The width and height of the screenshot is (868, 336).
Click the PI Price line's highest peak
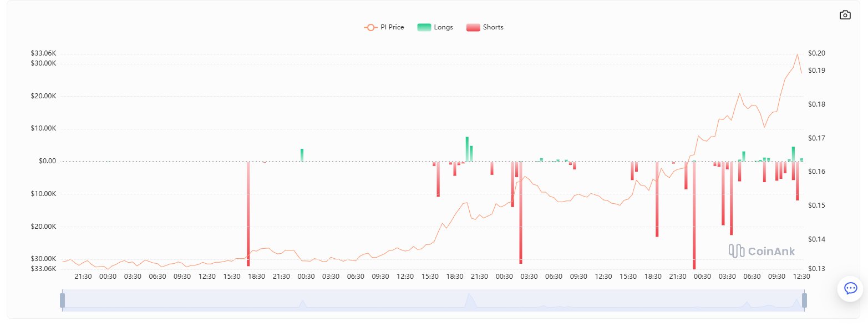point(798,54)
